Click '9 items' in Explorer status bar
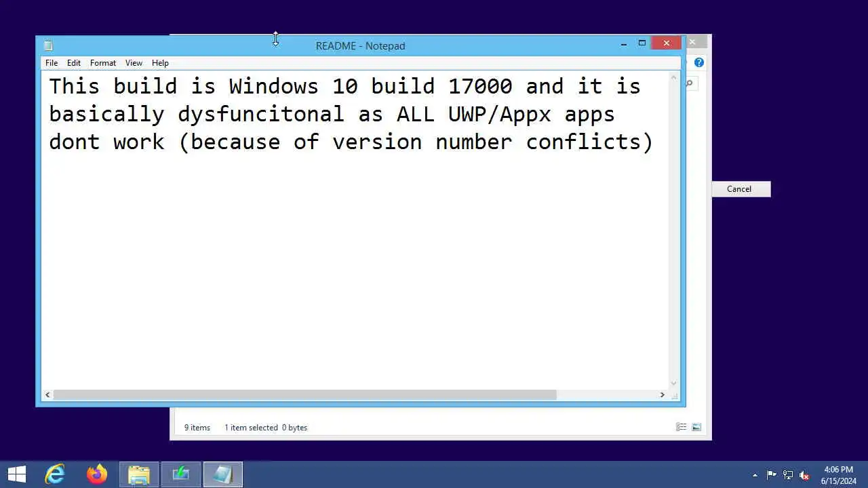Image resolution: width=868 pixels, height=488 pixels. point(197,428)
